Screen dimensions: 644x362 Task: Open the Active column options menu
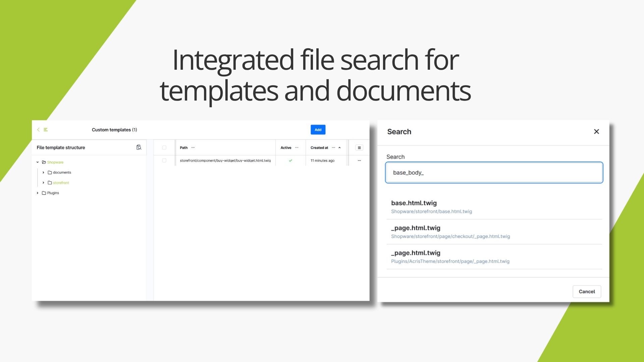point(297,147)
